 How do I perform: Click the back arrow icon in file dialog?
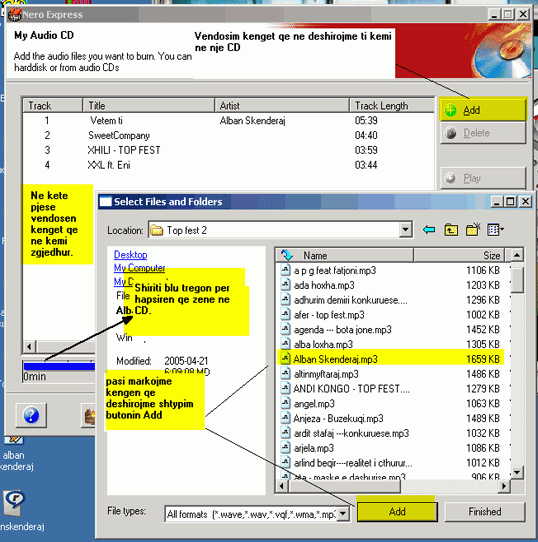coord(429,230)
